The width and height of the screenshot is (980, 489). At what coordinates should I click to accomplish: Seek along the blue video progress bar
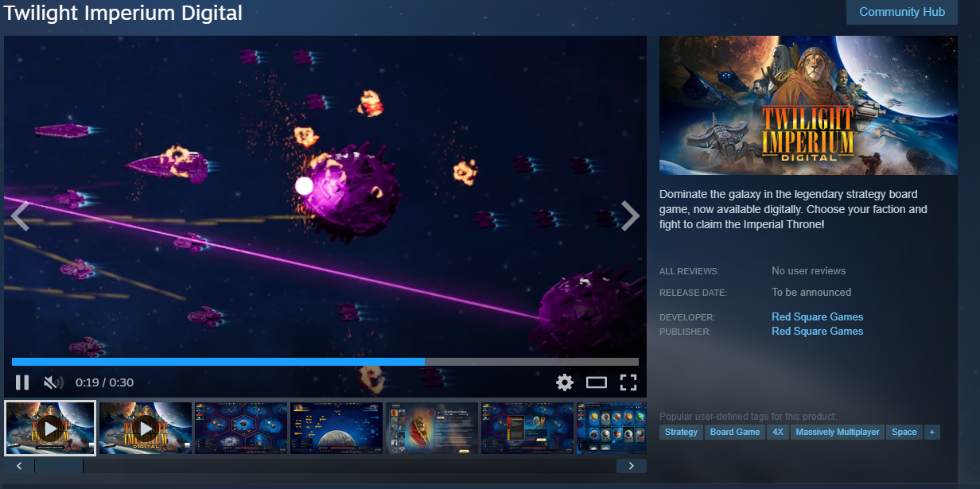pos(325,362)
